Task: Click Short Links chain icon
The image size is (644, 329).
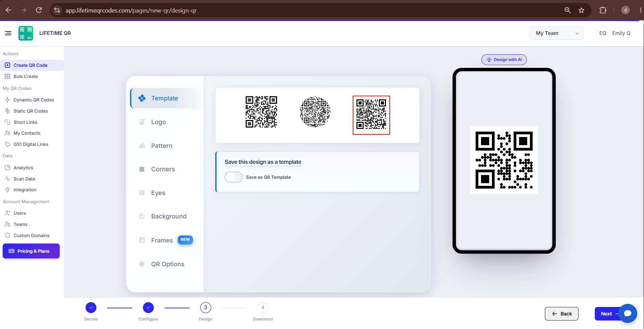Action: pyautogui.click(x=7, y=122)
